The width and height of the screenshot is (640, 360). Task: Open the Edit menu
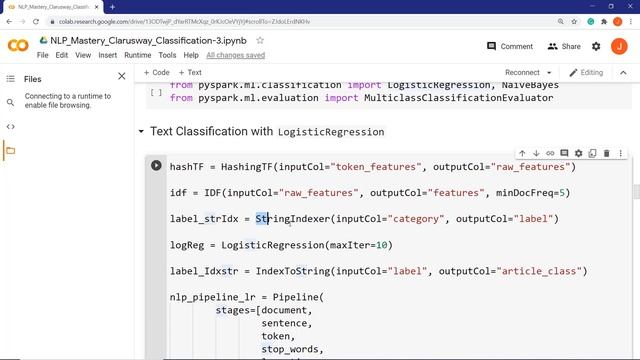pyautogui.click(x=62, y=55)
